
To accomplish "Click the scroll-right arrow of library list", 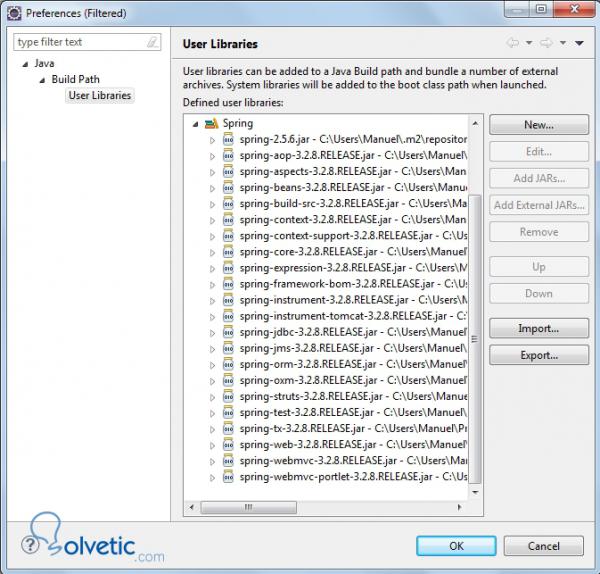I will [x=460, y=507].
